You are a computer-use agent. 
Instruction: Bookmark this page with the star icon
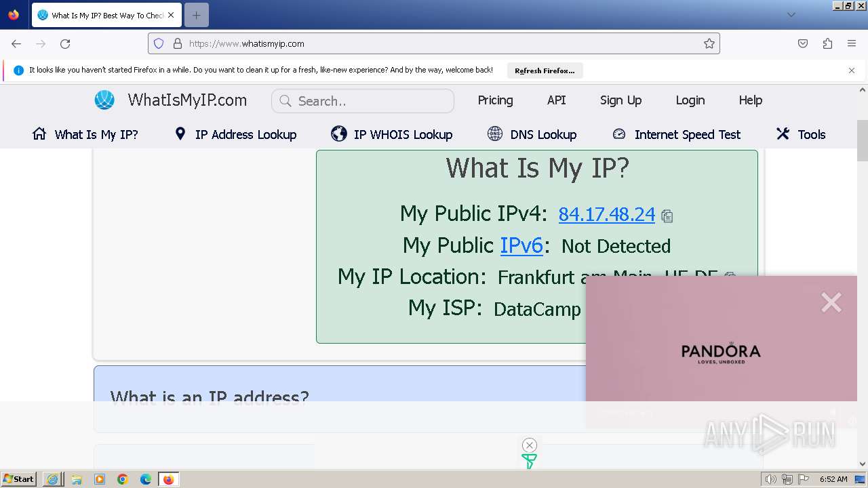pos(709,43)
